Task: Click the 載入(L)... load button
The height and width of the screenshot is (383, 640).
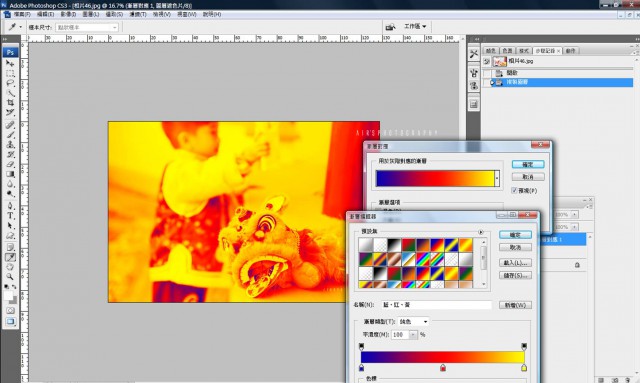Action: 515,263
